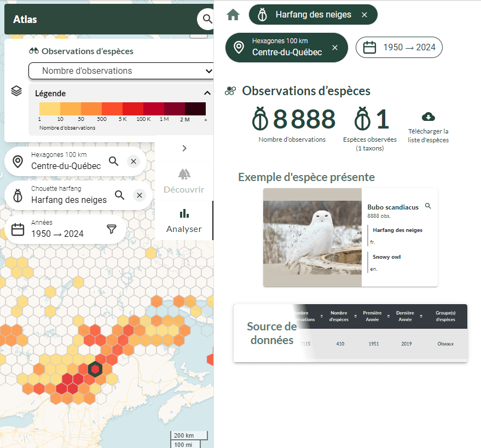This screenshot has height=448, width=481.
Task: Click the 410 species count cell
Action: pyautogui.click(x=340, y=344)
